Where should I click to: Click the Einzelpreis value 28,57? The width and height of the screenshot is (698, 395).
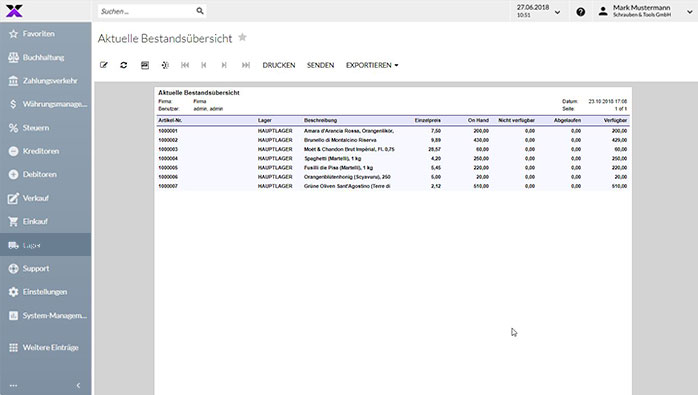[x=434, y=149]
